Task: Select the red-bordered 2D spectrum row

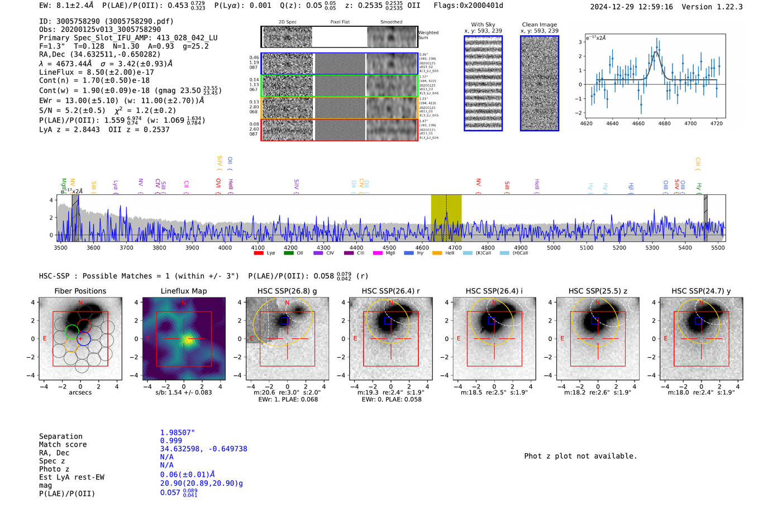Action: click(x=339, y=130)
